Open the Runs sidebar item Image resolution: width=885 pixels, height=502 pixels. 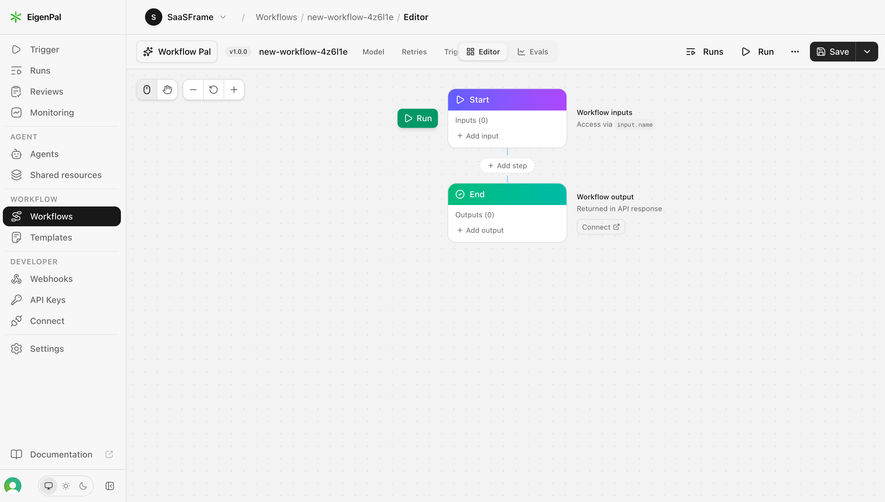coord(62,71)
